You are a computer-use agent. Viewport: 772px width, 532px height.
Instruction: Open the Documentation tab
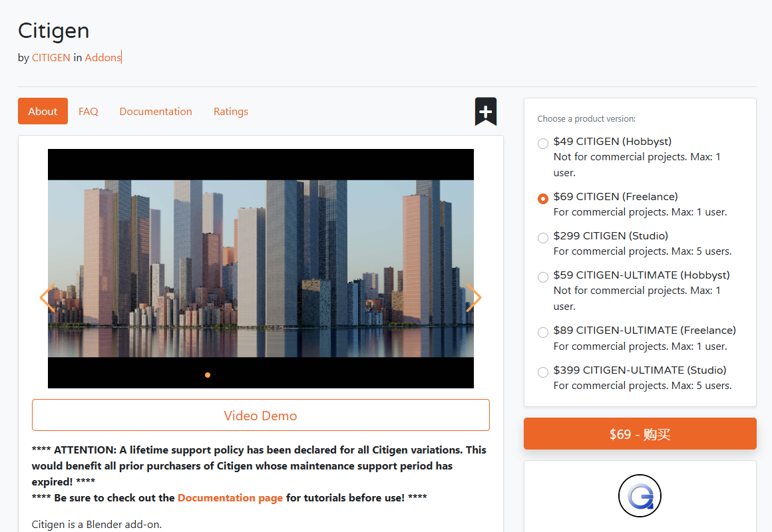(x=156, y=111)
